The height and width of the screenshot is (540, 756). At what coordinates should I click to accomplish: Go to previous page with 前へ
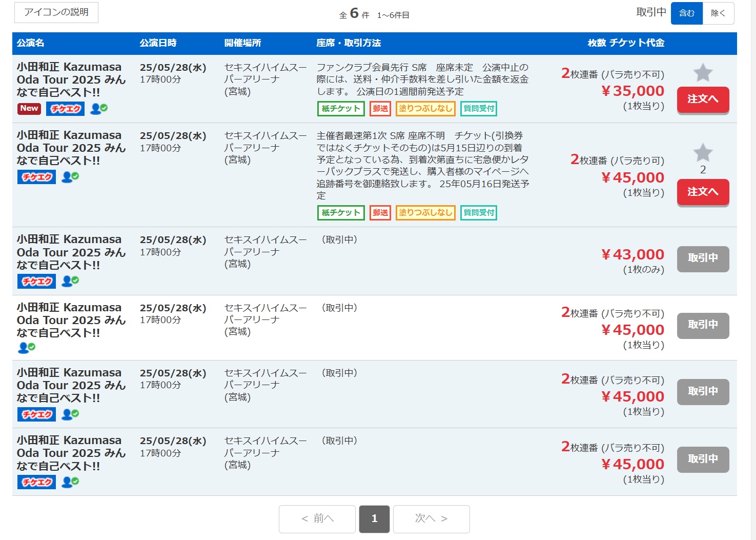pyautogui.click(x=317, y=518)
